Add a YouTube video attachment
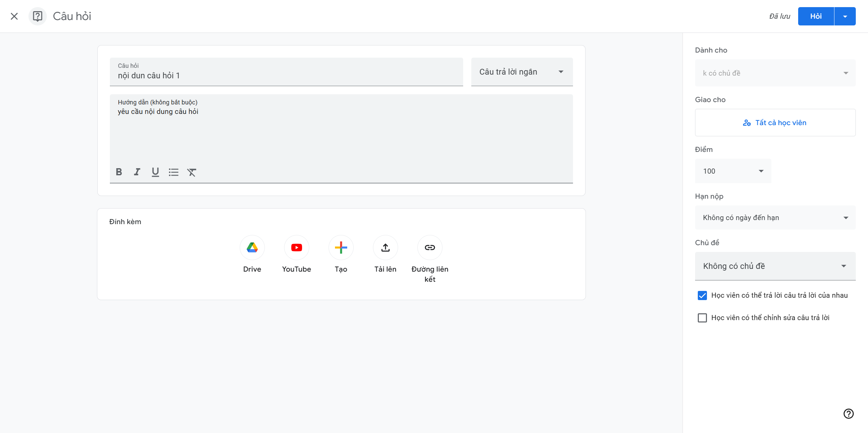The image size is (868, 433). pos(296,248)
